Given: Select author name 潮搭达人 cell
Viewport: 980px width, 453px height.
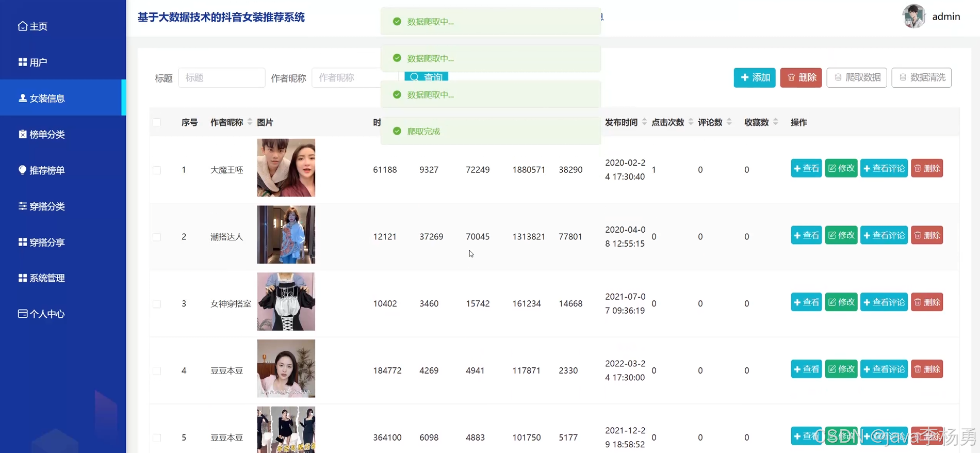Looking at the screenshot, I should 226,237.
